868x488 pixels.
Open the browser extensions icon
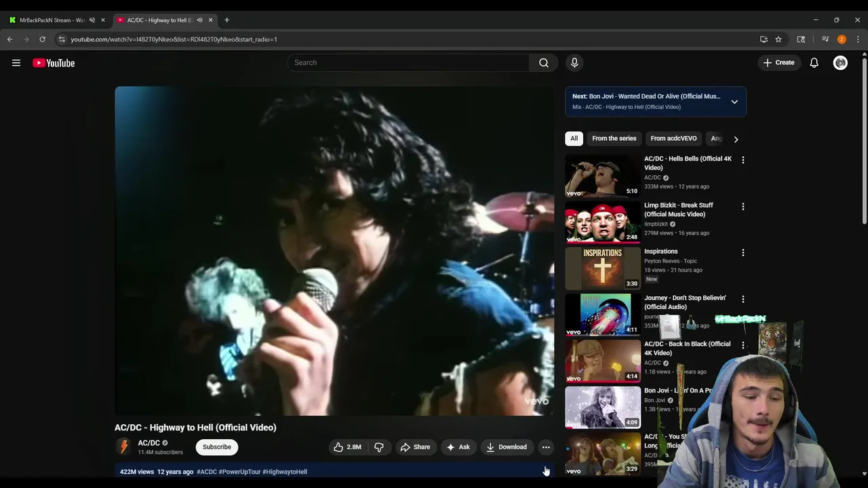point(801,39)
